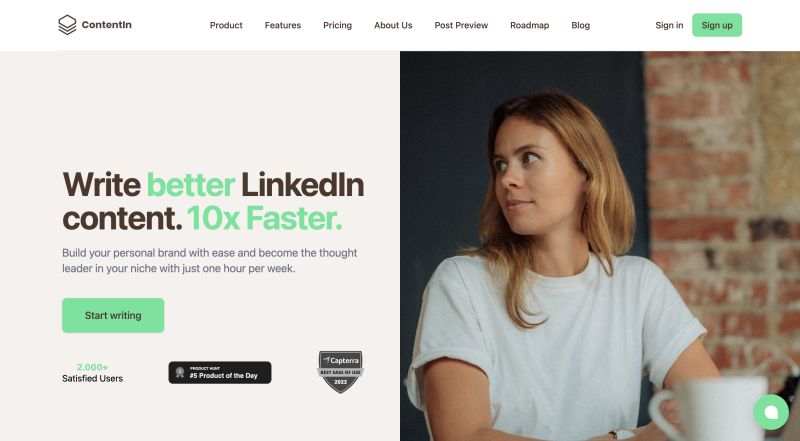
Task: Click the green Sign up button
Action: coord(717,25)
